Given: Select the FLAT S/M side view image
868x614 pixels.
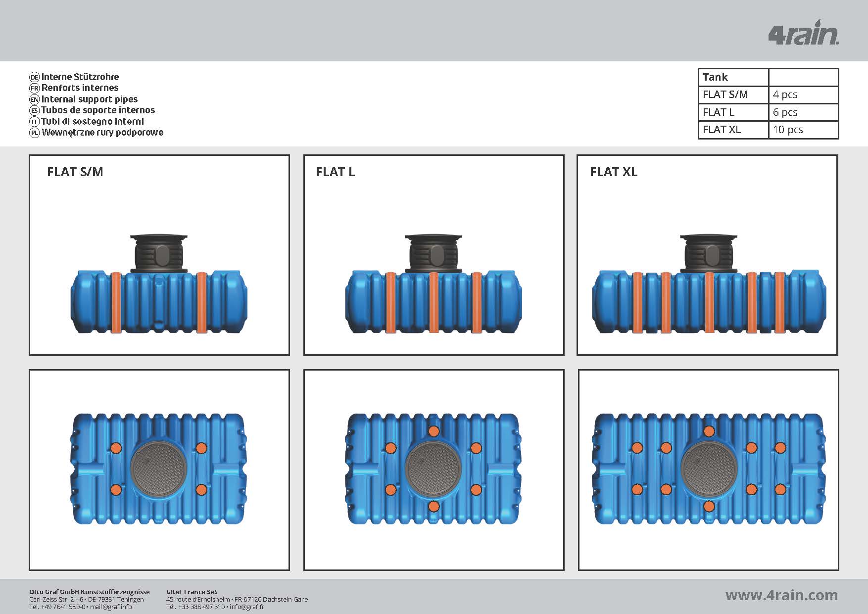Looking at the screenshot, I should [159, 284].
